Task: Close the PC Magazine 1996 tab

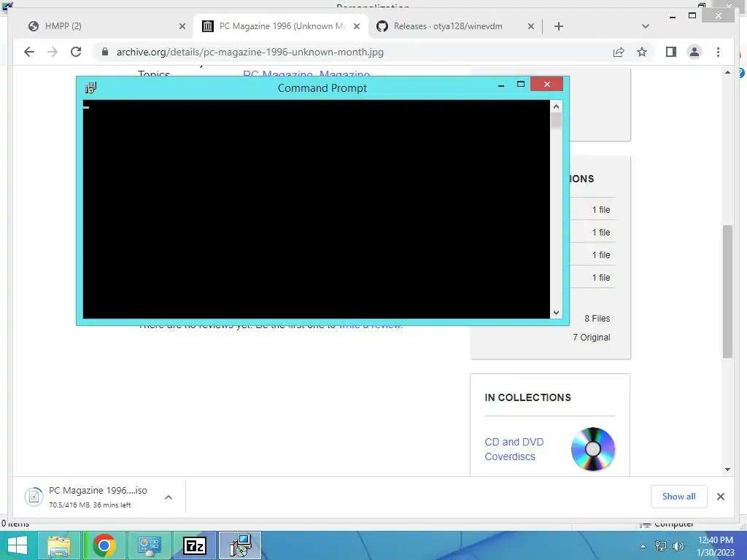Action: pos(356,26)
